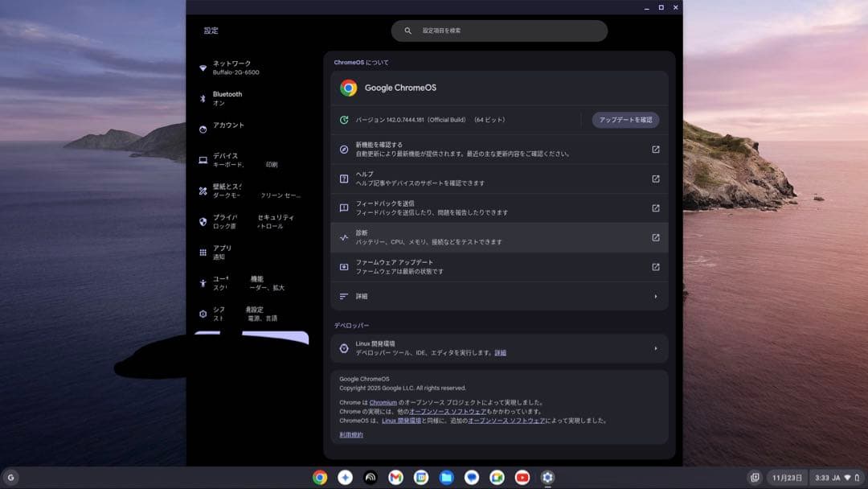Open Gmail from the shelf

(396, 477)
